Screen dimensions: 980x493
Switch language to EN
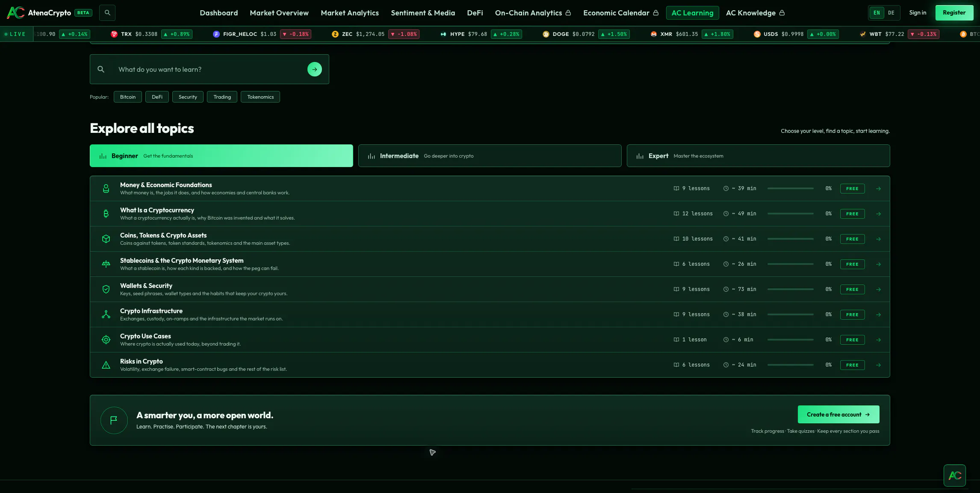point(877,13)
